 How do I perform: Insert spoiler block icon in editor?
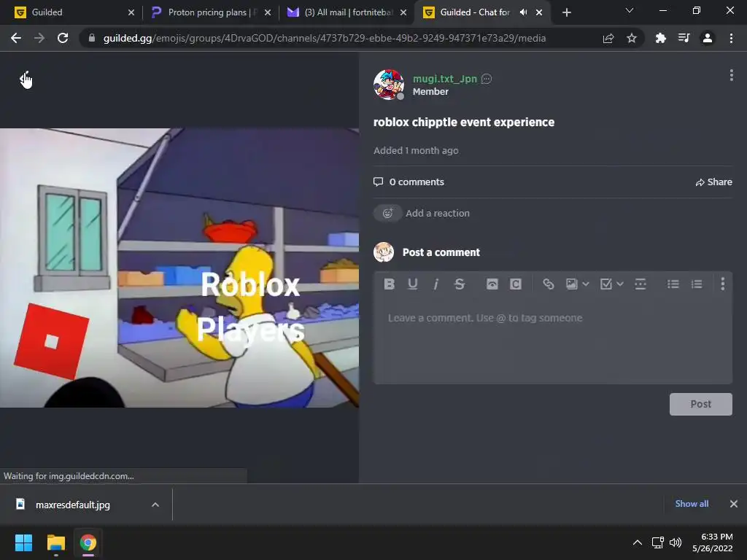[x=492, y=284]
